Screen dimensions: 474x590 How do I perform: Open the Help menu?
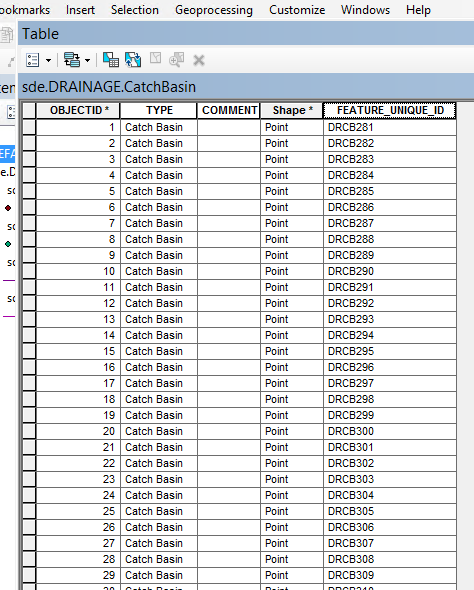click(418, 10)
